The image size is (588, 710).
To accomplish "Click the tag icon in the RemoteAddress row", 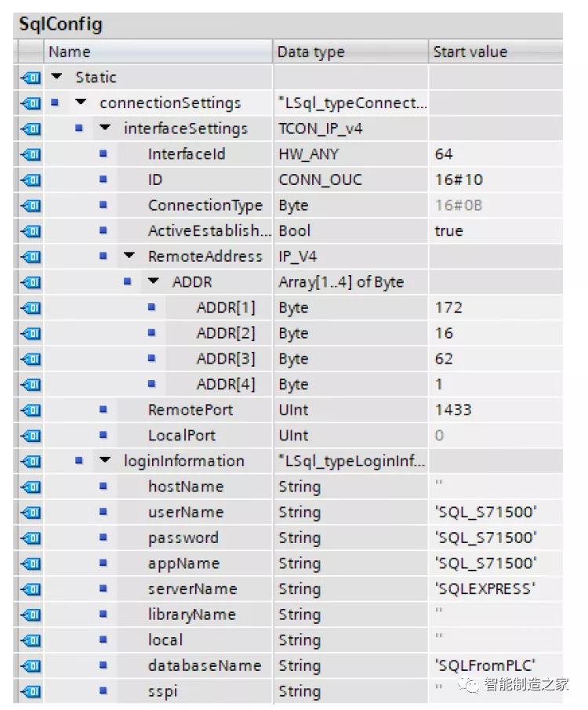I will (31, 257).
